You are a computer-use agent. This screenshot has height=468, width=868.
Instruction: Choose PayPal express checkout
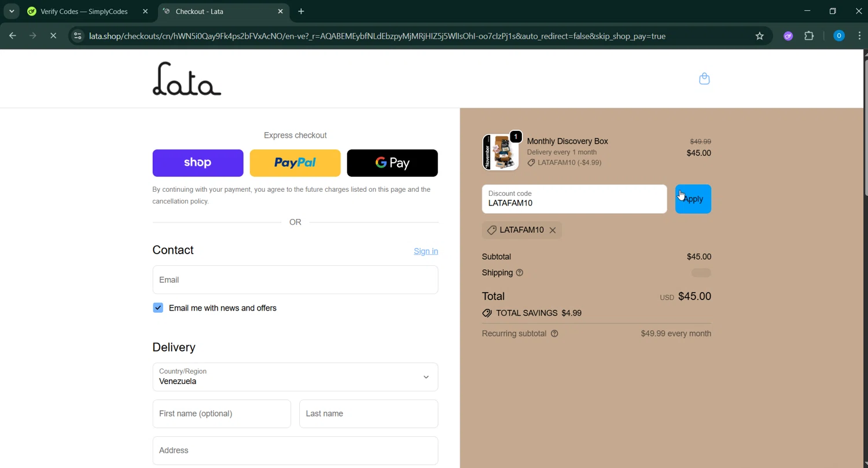(x=295, y=163)
